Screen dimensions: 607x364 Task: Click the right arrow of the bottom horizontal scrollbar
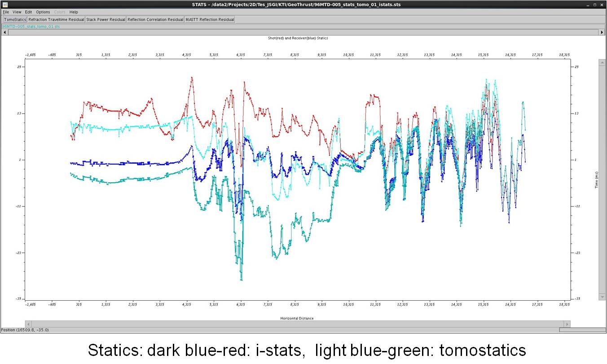tap(567, 324)
